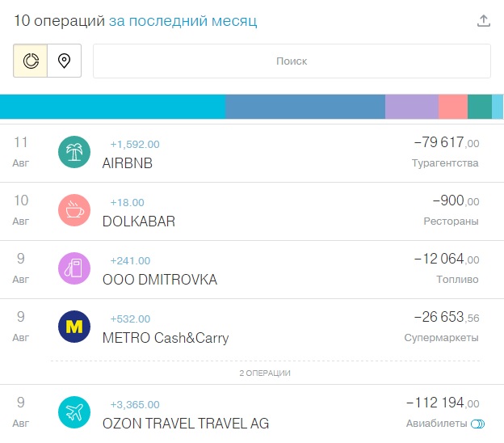Select the salmon pink spending bar segment
The image size is (504, 443).
coord(453,107)
